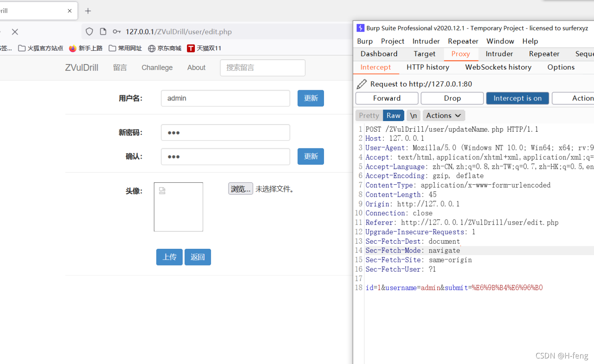Click the Connection: close header line
The width and height of the screenshot is (594, 364).
click(399, 213)
